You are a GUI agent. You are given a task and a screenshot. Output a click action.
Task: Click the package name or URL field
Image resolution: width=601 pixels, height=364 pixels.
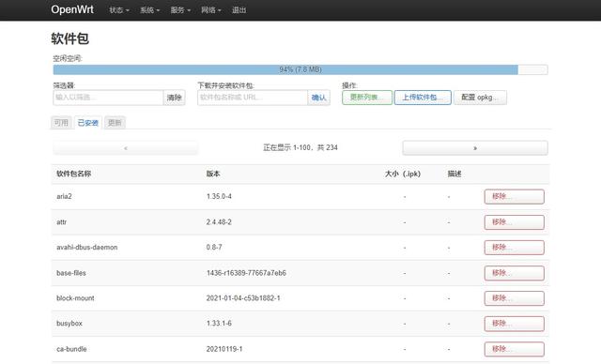253,98
